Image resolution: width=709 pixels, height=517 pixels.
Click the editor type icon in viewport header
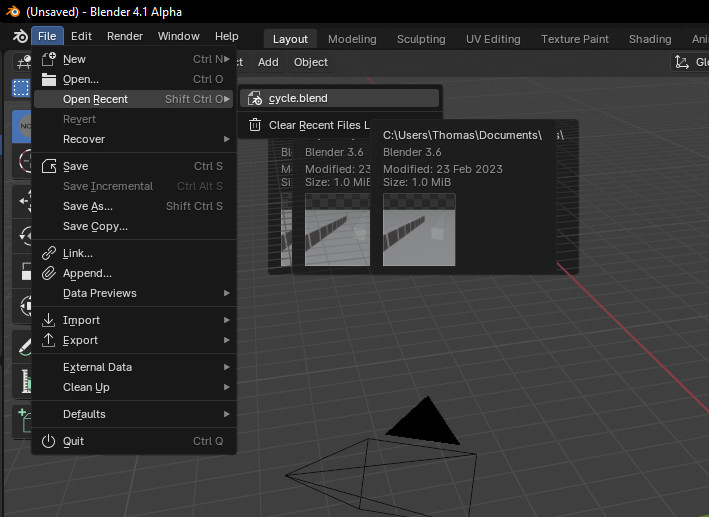[x=24, y=62]
